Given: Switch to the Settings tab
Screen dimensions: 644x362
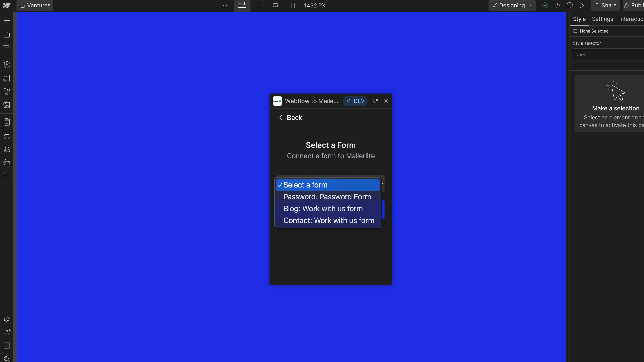Looking at the screenshot, I should click(602, 19).
